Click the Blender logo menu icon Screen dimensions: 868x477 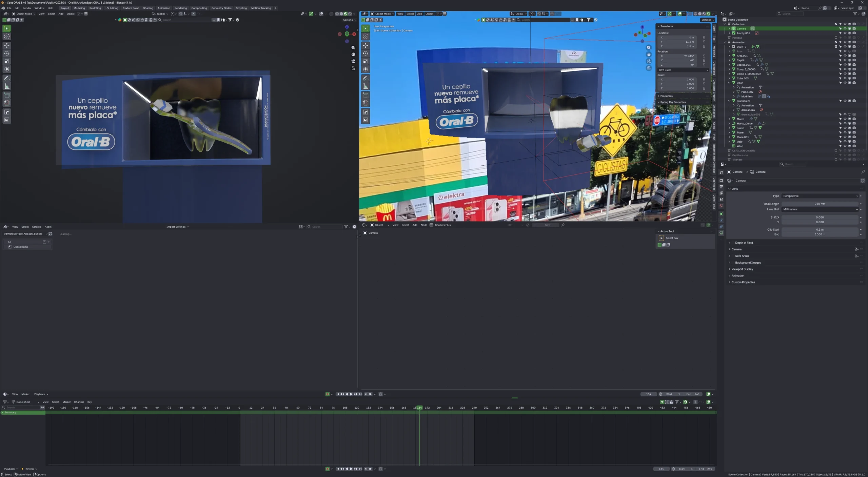[x=3, y=8]
